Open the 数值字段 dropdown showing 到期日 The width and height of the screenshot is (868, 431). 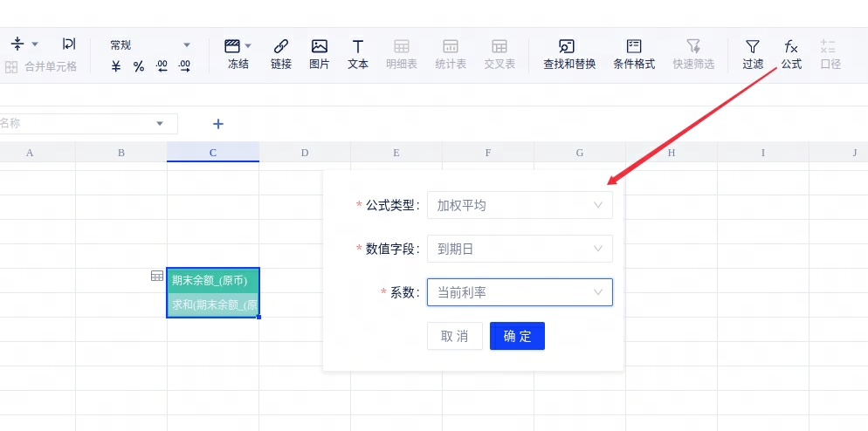[x=520, y=249]
